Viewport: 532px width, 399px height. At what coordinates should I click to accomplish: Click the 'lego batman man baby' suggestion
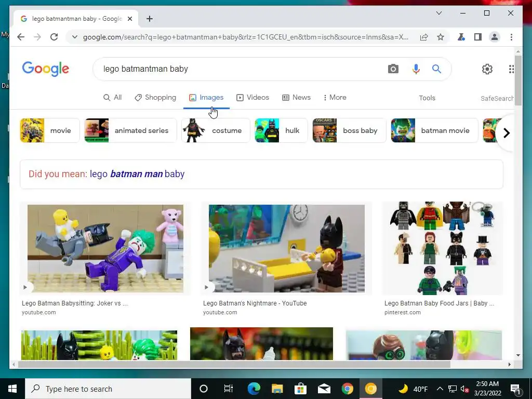pyautogui.click(x=137, y=174)
